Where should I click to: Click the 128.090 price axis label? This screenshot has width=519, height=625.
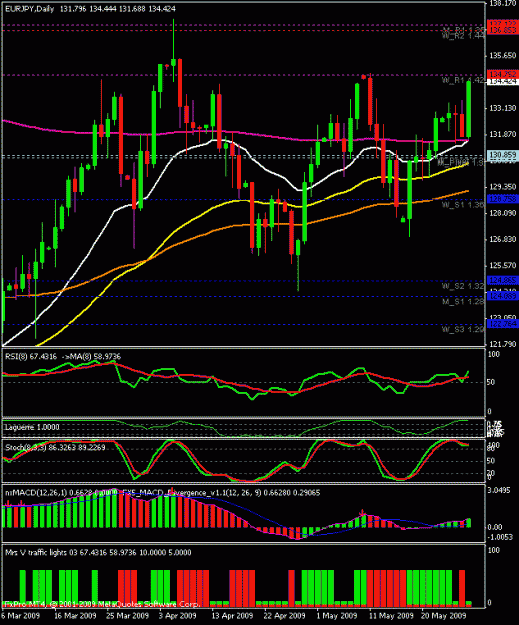pos(503,213)
